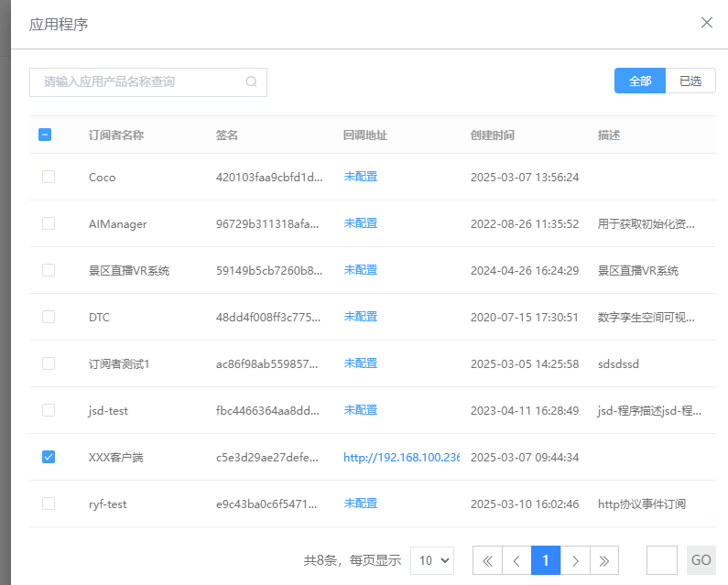This screenshot has width=728, height=585.
Task: Click 未配置 link in 景区直播VR系统 row
Action: coord(360,270)
